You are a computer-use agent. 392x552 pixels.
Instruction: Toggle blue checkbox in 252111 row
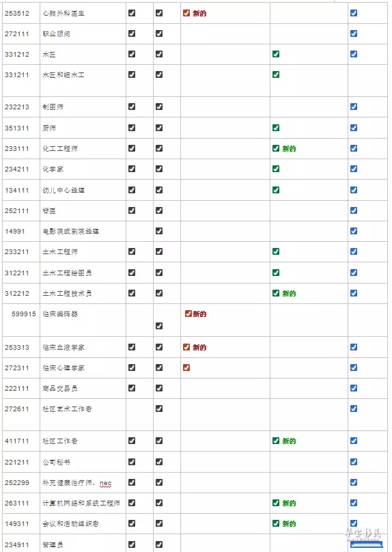point(354,210)
